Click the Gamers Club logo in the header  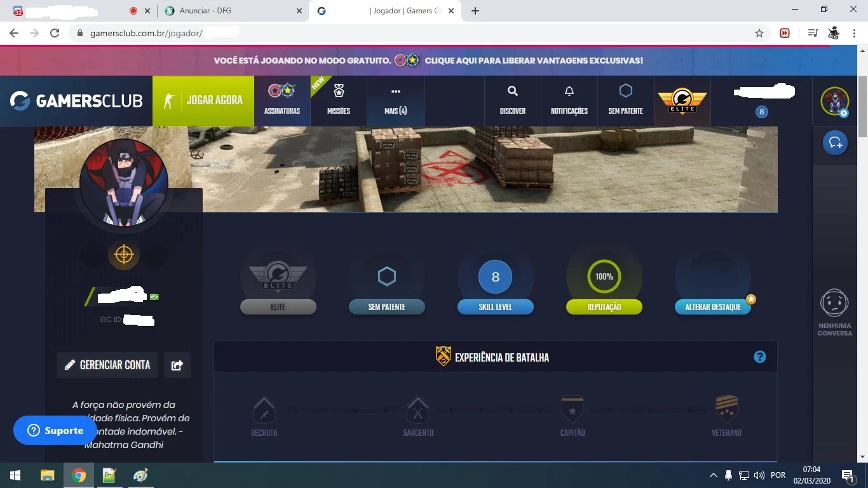coord(76,100)
